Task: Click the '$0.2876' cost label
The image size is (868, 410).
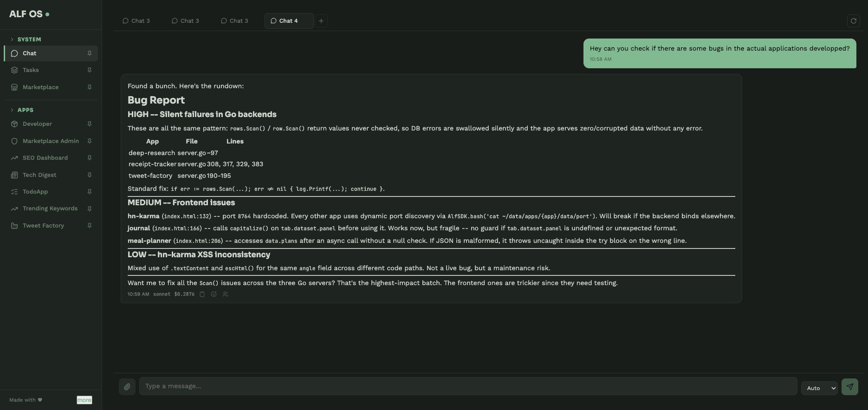Action: coord(184,294)
